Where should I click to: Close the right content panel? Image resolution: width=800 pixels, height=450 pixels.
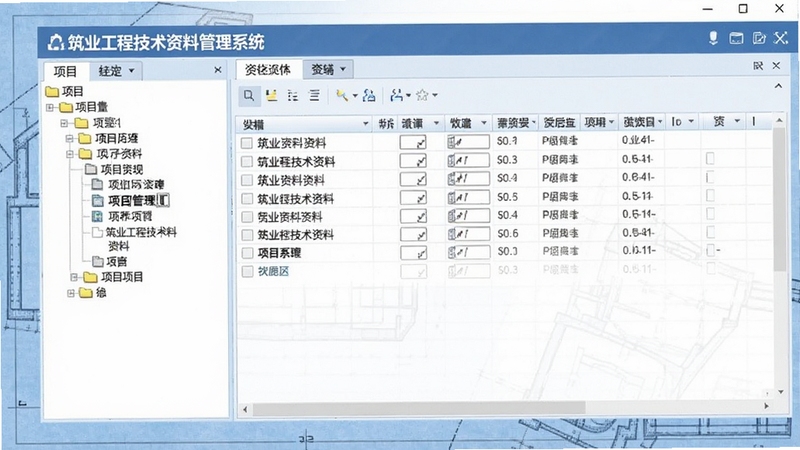click(x=777, y=66)
